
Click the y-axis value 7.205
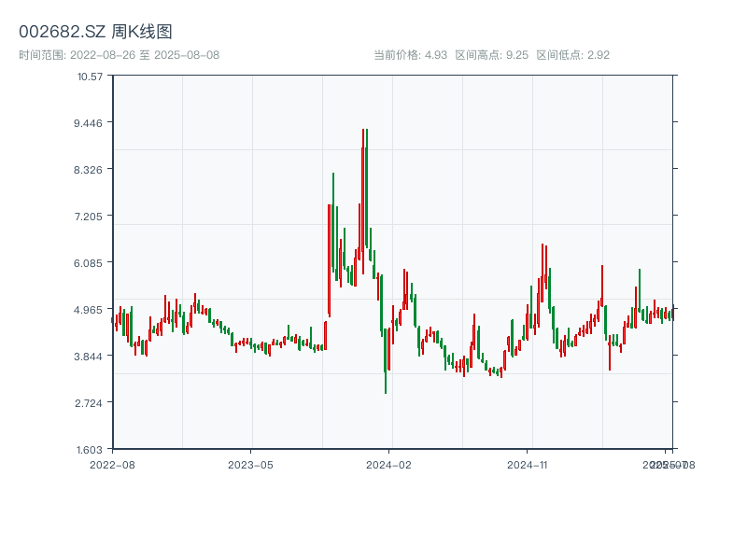(x=88, y=217)
